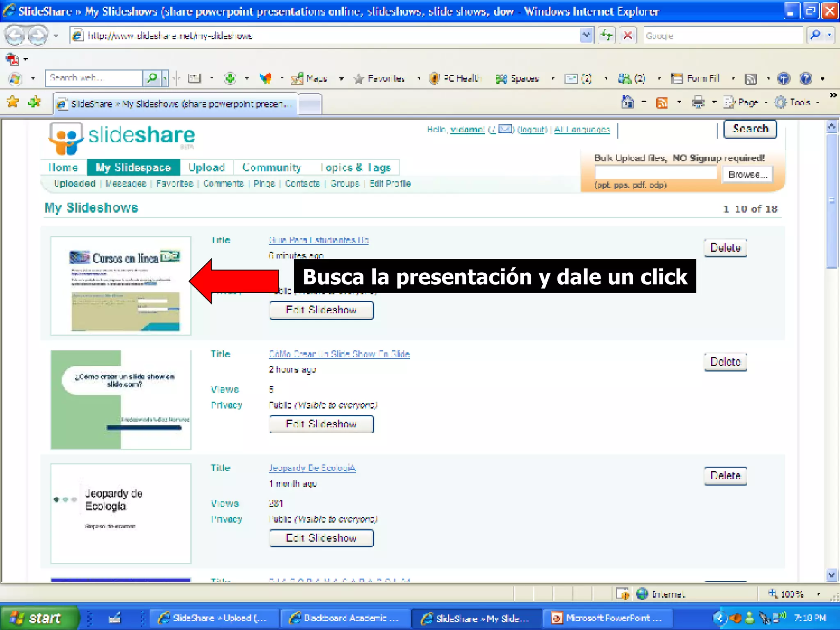Open the Upload tab
The height and width of the screenshot is (630, 840).
point(207,167)
